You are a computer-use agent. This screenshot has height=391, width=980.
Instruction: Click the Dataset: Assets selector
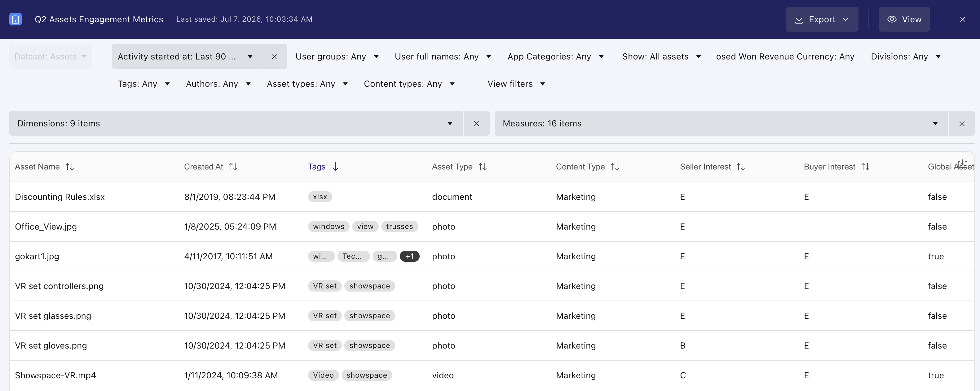(x=50, y=56)
